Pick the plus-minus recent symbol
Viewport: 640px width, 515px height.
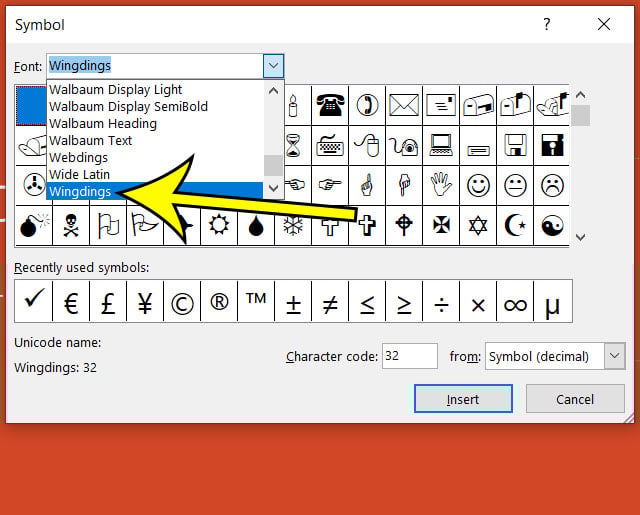point(293,301)
